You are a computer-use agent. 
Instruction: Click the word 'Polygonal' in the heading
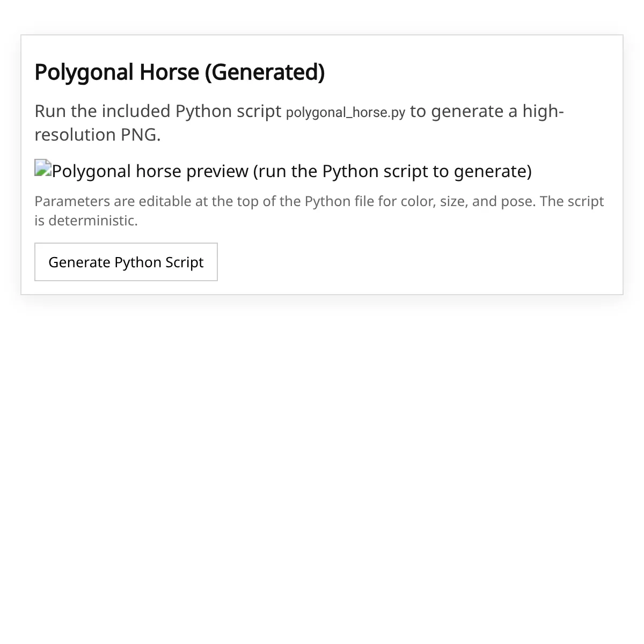pos(84,72)
